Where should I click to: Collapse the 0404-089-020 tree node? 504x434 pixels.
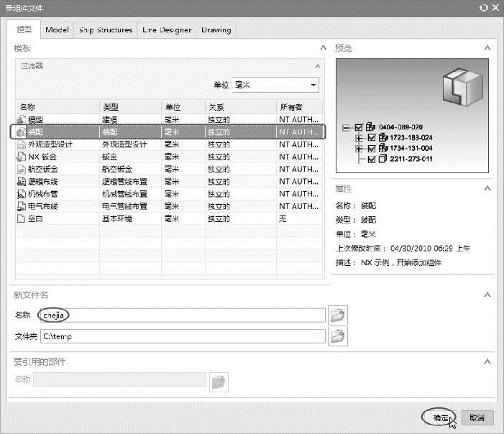346,127
